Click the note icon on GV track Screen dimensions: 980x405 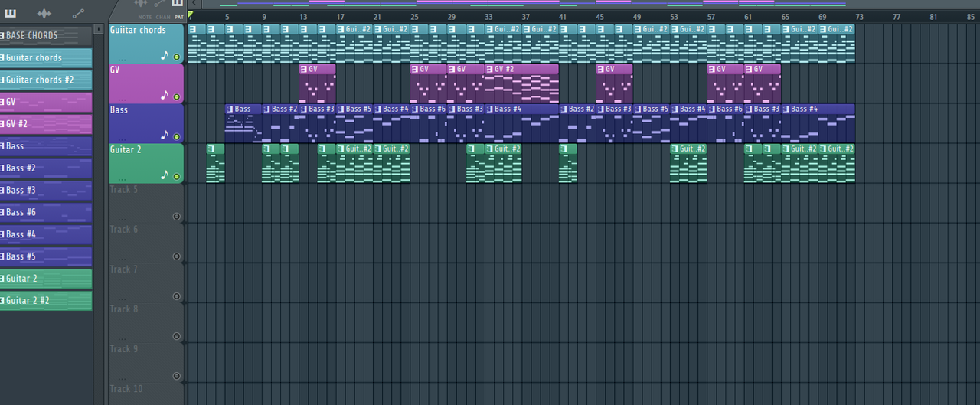tap(164, 95)
